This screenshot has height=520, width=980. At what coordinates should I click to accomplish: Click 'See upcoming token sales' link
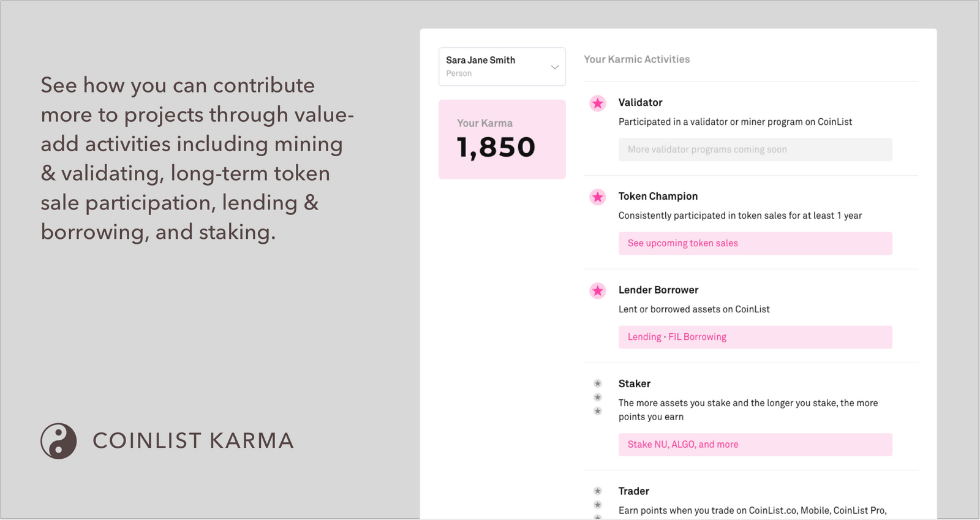[x=682, y=243]
